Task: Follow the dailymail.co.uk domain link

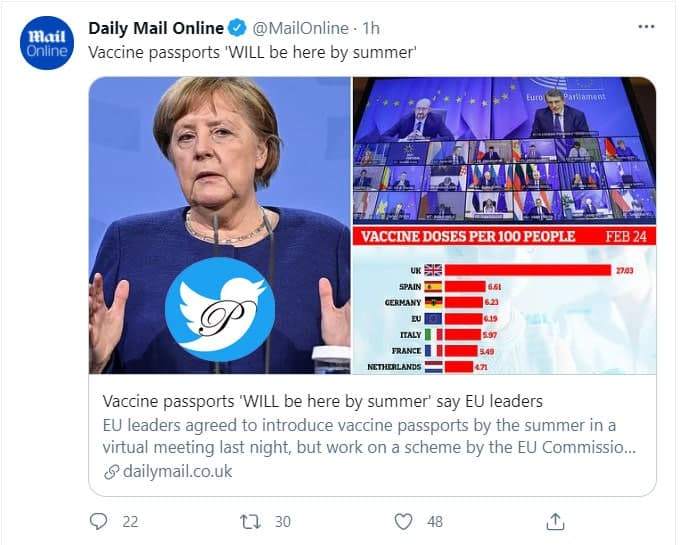Action: pos(177,471)
